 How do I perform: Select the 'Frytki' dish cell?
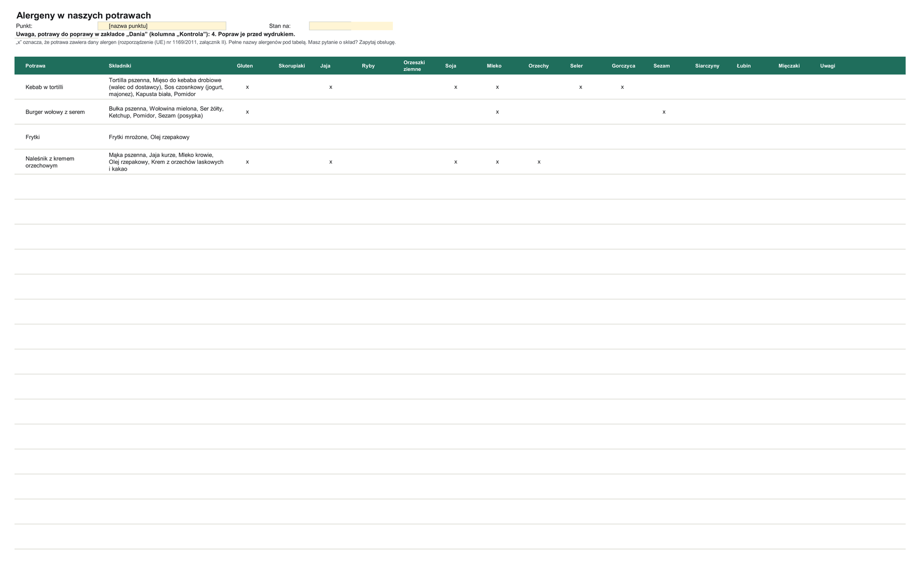(33, 137)
